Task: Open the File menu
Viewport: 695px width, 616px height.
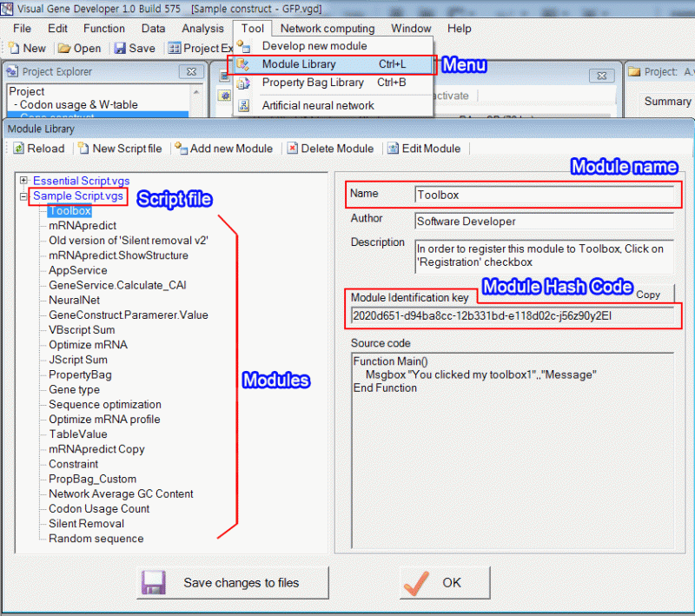Action: (x=23, y=29)
